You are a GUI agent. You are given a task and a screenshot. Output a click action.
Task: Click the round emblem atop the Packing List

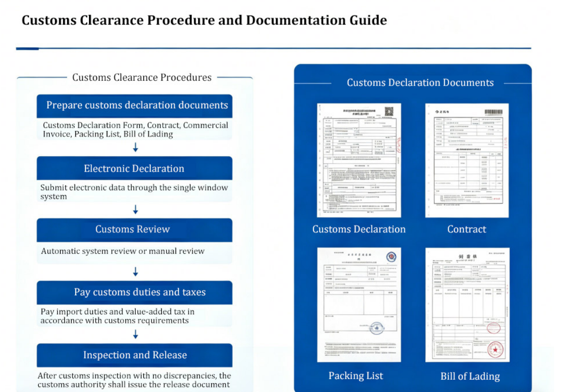coord(391,257)
